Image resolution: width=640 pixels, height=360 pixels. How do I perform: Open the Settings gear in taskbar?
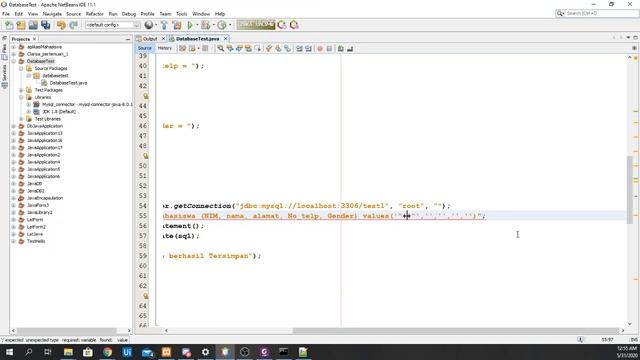pos(205,352)
